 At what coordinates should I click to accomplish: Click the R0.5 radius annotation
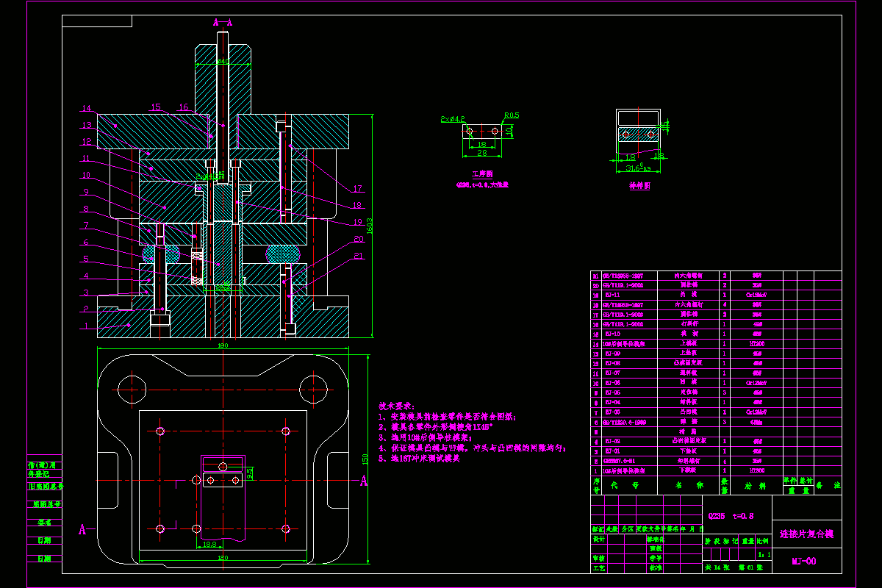pyautogui.click(x=512, y=115)
